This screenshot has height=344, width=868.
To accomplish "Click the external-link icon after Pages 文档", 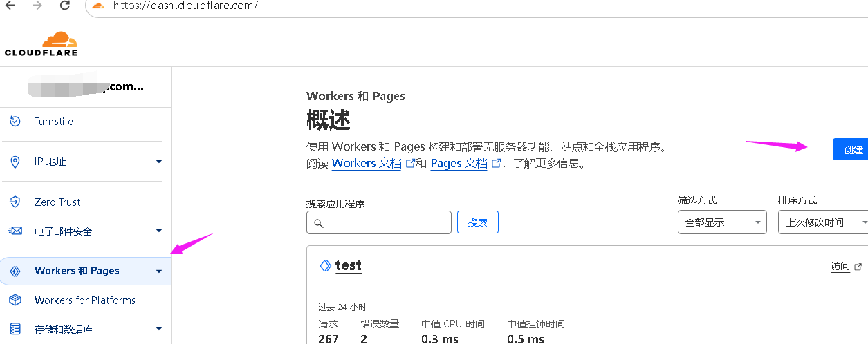I will click(x=495, y=164).
